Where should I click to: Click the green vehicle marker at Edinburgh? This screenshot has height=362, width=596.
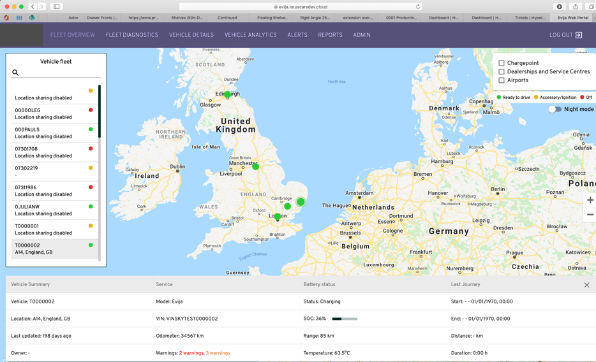227,95
